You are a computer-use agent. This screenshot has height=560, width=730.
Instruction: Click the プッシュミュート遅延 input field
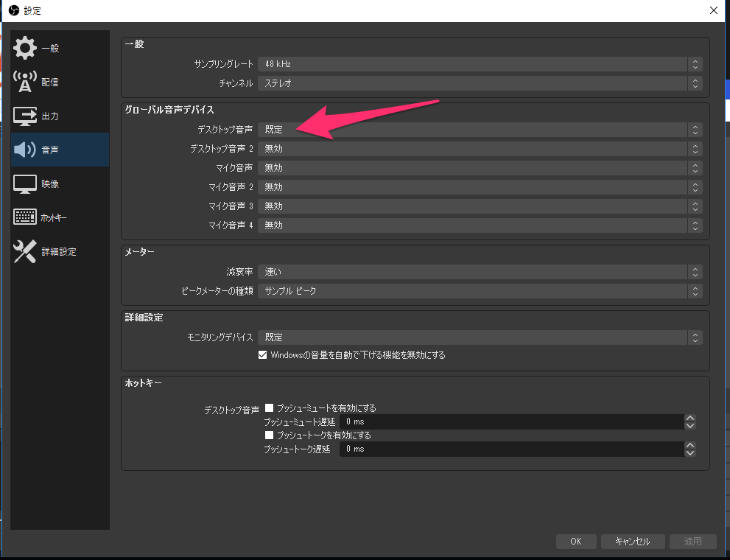[x=512, y=421]
